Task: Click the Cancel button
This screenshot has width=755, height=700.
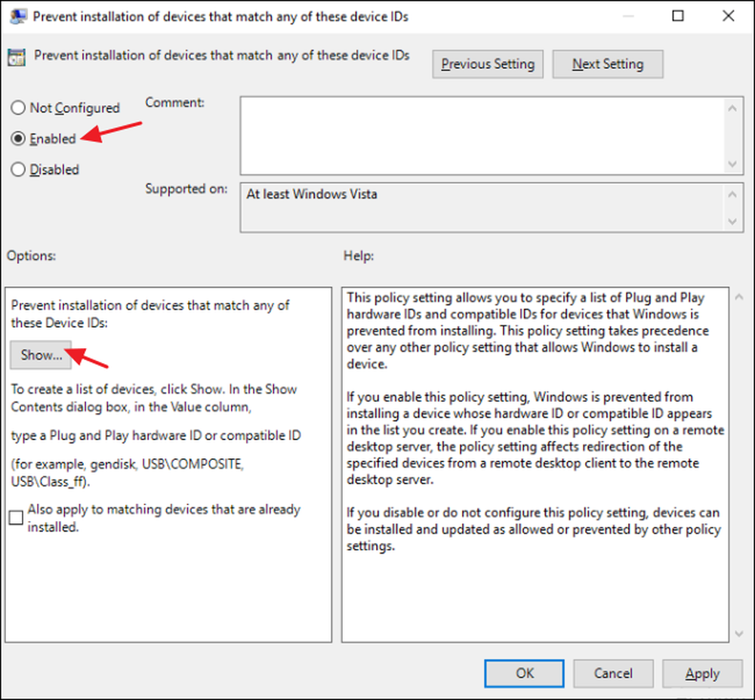Action: click(x=613, y=673)
